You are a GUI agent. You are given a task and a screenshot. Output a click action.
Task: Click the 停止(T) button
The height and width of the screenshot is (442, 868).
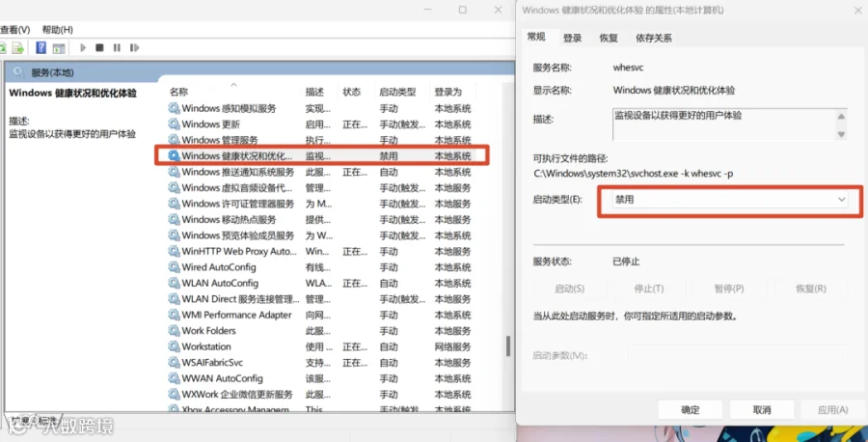[x=649, y=289]
